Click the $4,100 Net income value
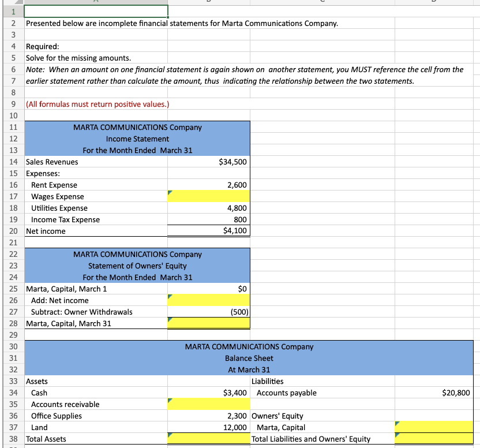This screenshot has height=448, width=480. [235, 230]
